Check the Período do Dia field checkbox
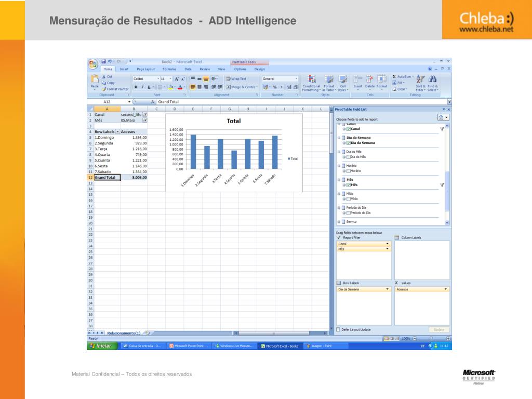Viewport: 532px width, 399px height. (349, 213)
